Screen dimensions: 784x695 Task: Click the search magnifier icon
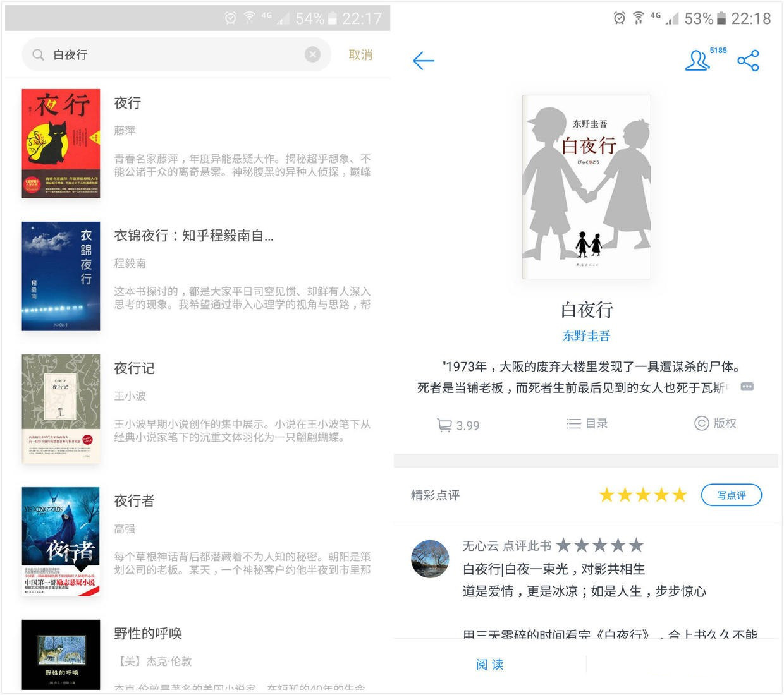point(38,55)
